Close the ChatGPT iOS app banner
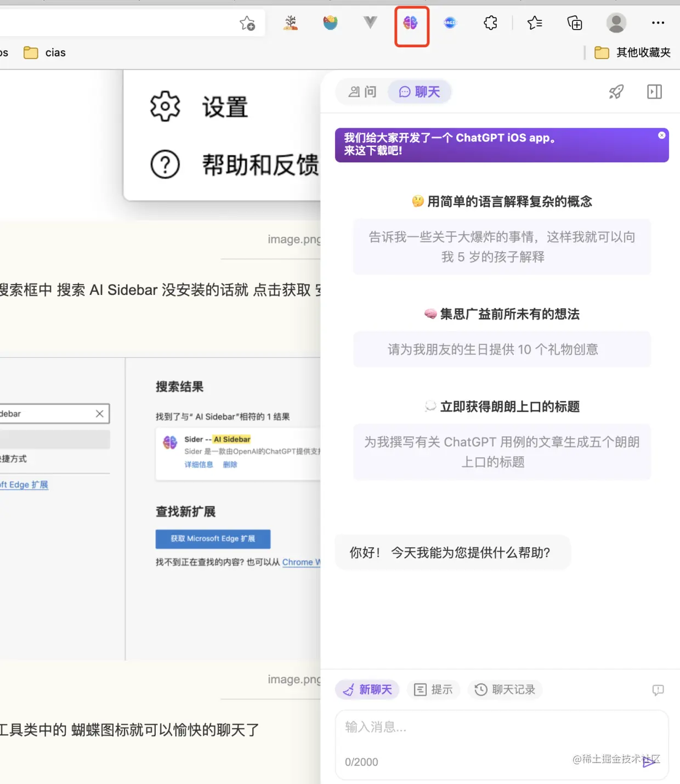680x784 pixels. pyautogui.click(x=662, y=135)
